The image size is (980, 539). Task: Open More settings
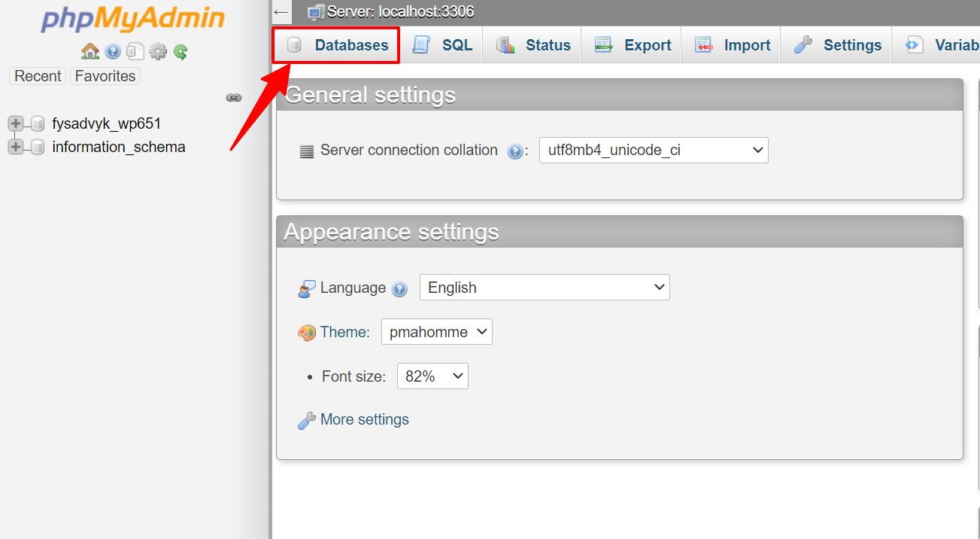pos(363,419)
